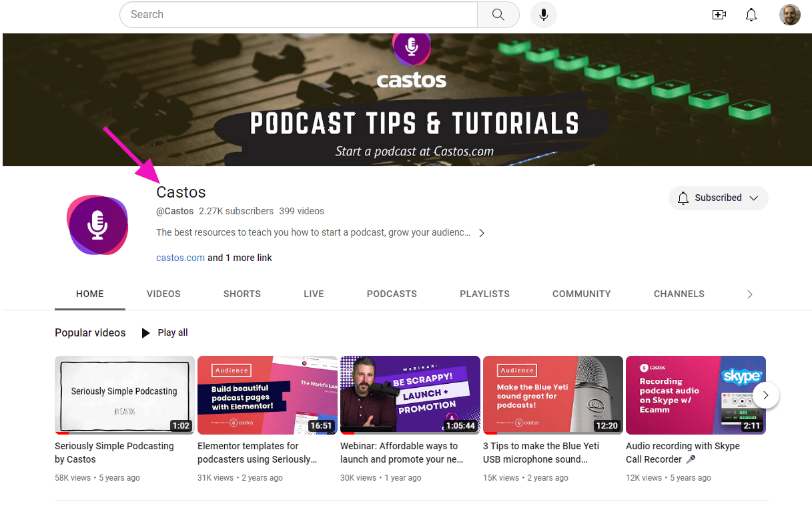Click the 16:51 duration badge
The image size is (812, 508).
[x=321, y=425]
